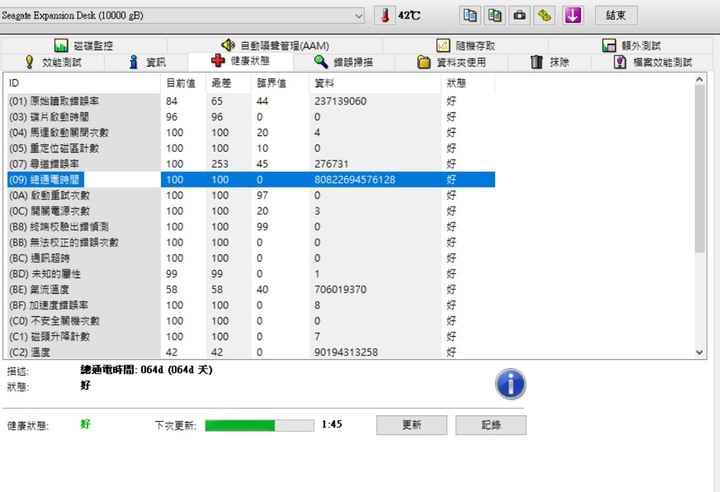The image size is (720, 492).
Task: Select row (05) 重定位磁區計數
Action: click(251, 148)
